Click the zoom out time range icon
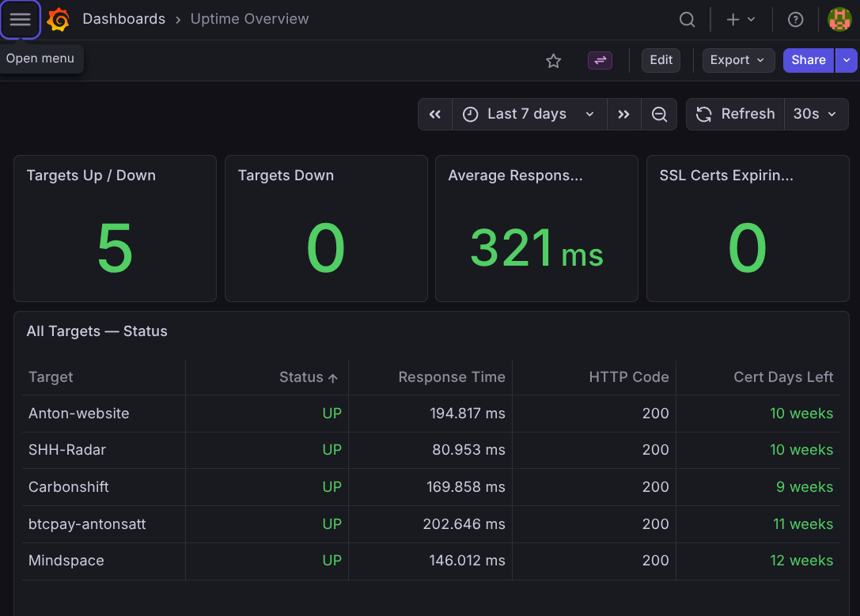The image size is (860, 616). pyautogui.click(x=659, y=115)
